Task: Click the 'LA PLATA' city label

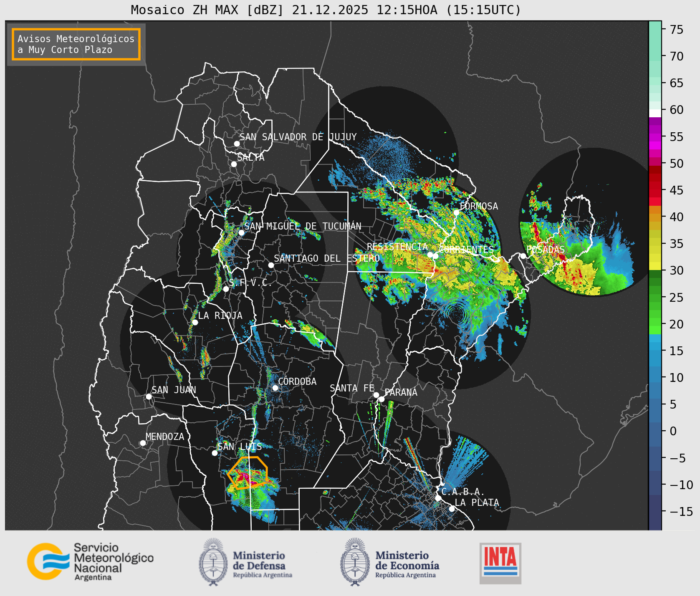Action: point(477,503)
